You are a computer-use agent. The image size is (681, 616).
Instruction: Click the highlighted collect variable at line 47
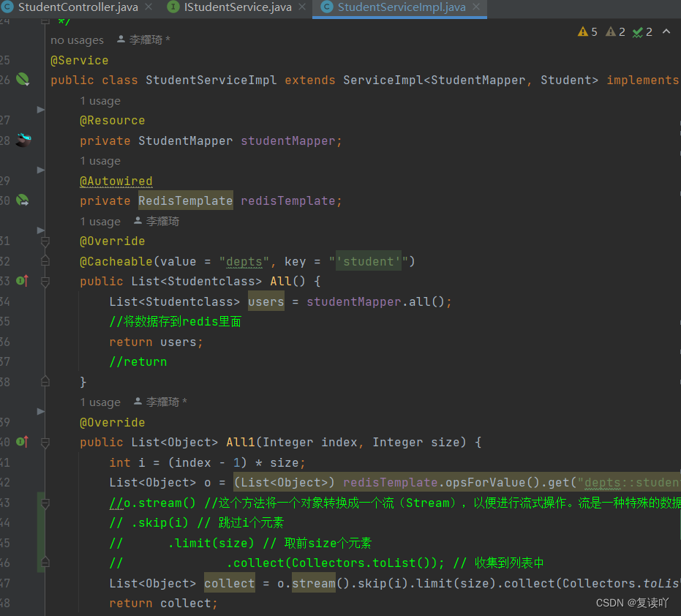[x=230, y=583]
